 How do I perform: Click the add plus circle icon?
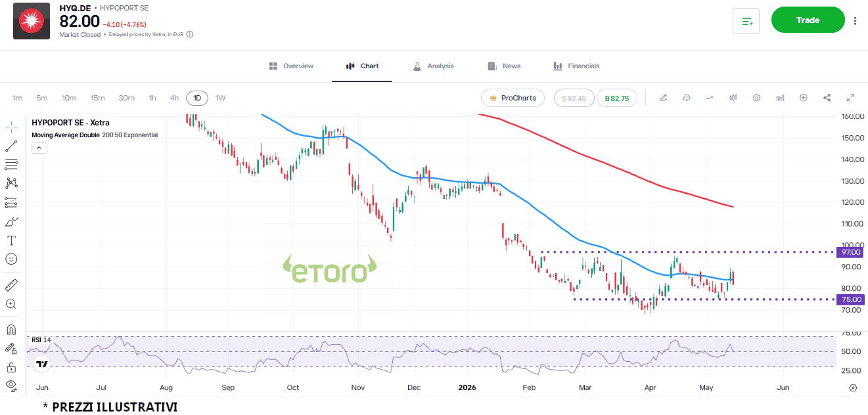[803, 98]
